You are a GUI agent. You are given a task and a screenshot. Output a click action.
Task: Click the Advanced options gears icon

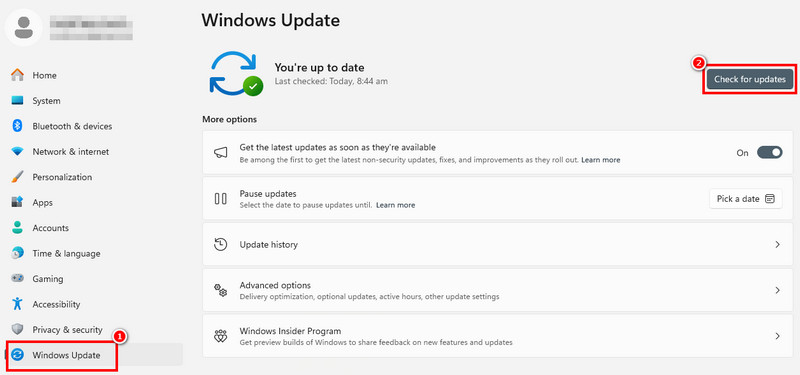click(220, 290)
